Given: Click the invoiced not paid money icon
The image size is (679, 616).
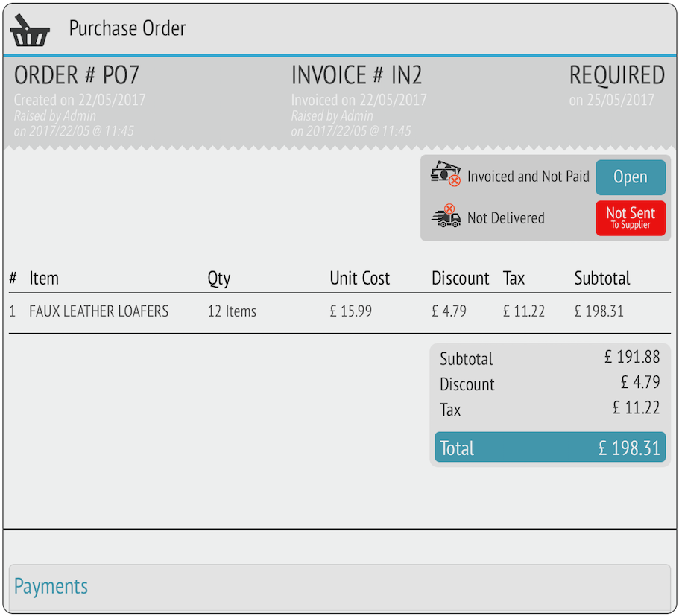Looking at the screenshot, I should (446, 176).
